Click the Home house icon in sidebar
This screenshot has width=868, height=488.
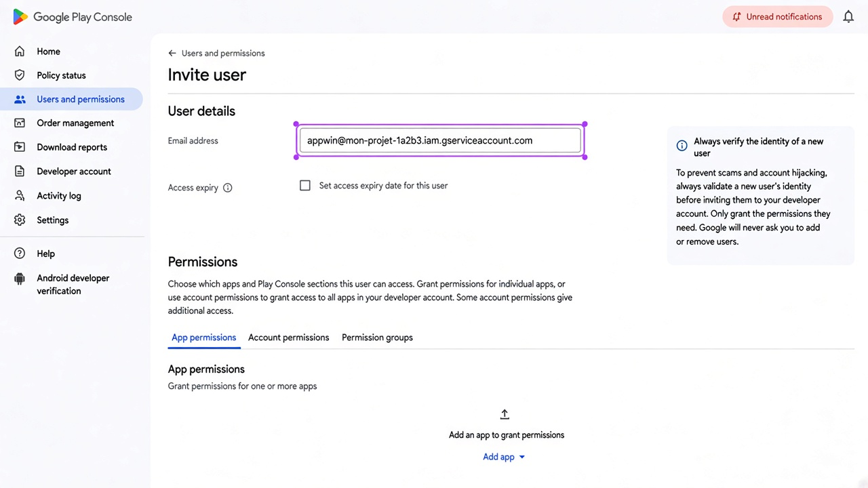click(20, 52)
